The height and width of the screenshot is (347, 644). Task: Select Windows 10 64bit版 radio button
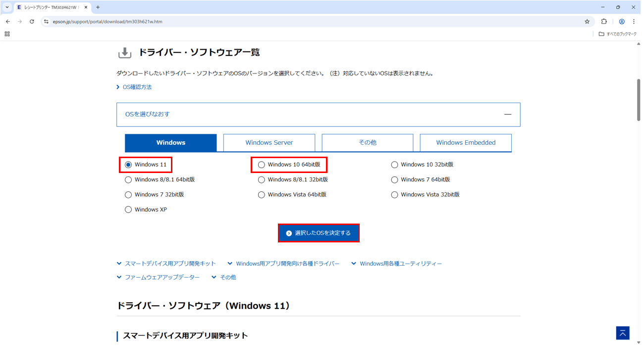[262, 165]
